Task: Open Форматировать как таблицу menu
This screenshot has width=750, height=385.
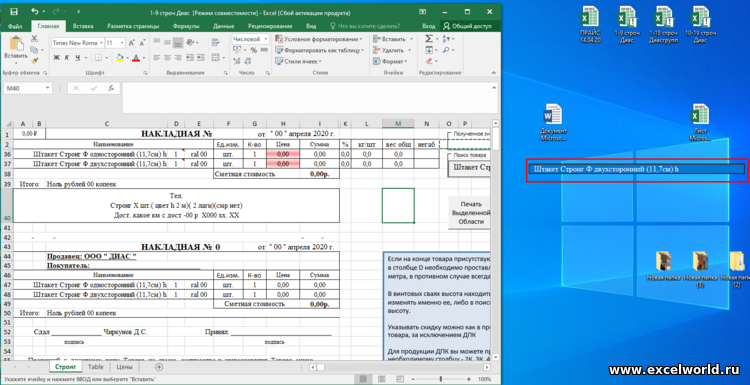Action: click(x=320, y=50)
